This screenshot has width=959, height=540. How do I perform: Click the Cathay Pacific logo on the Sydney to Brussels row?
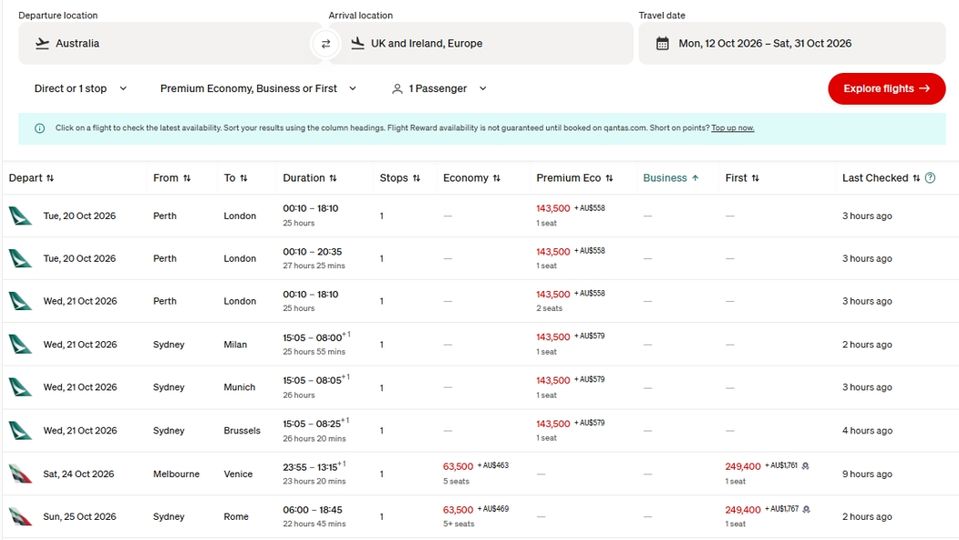[20, 431]
